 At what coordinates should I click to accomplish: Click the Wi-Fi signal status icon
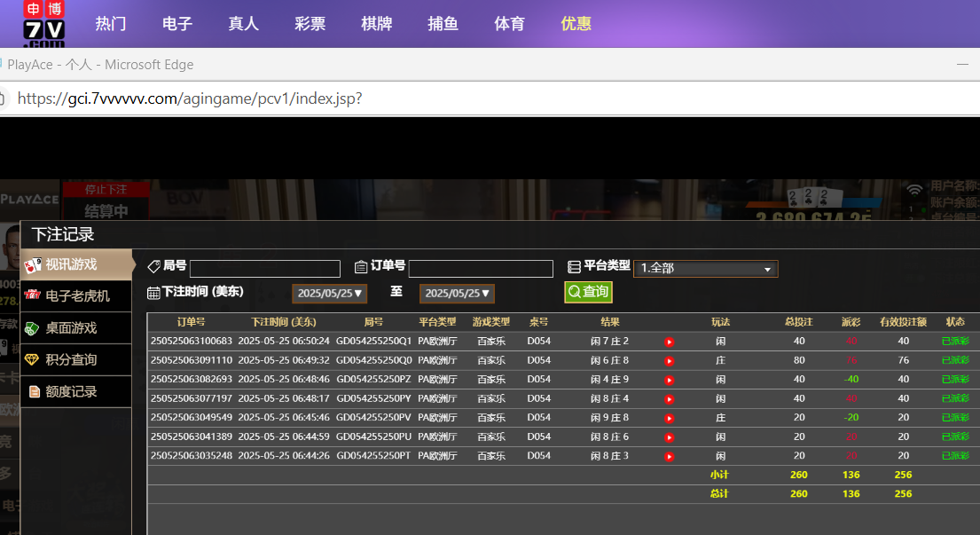tap(914, 190)
